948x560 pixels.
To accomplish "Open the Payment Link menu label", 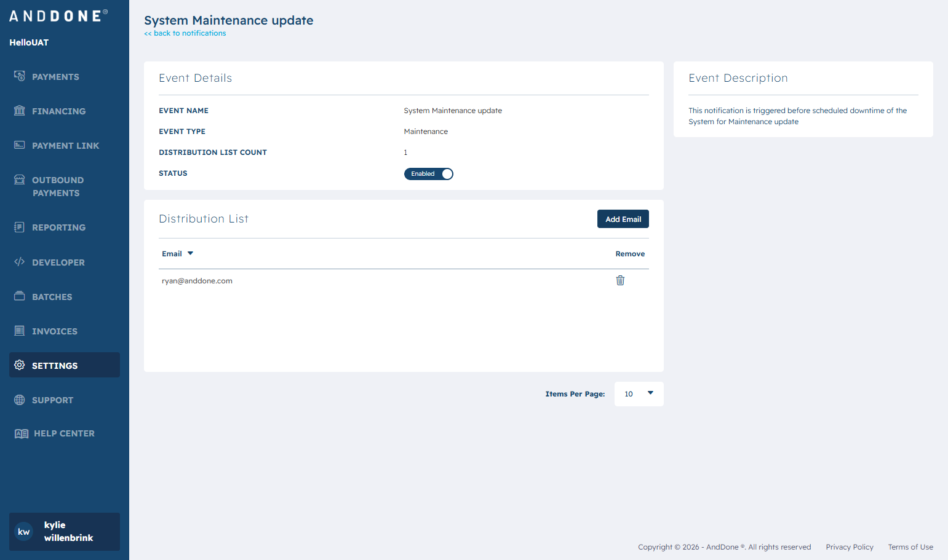I will click(x=66, y=146).
